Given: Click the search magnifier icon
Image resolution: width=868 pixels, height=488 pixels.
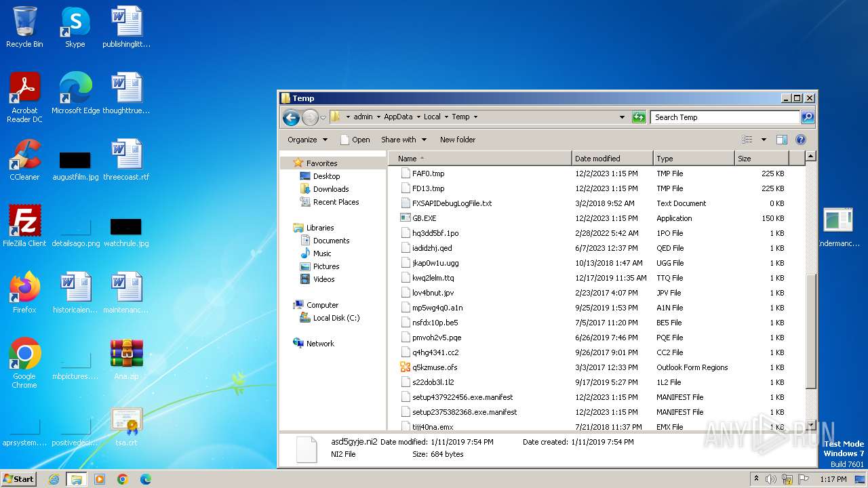Looking at the screenshot, I should pyautogui.click(x=808, y=117).
